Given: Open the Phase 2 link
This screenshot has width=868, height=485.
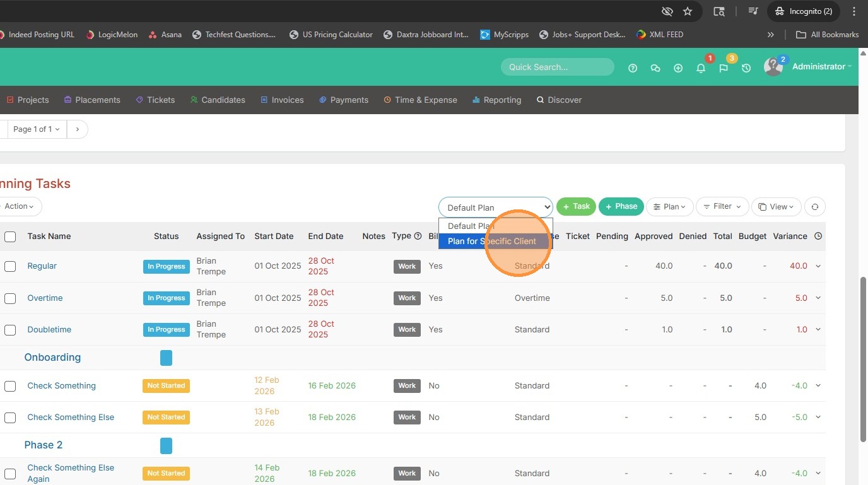Looking at the screenshot, I should (44, 445).
